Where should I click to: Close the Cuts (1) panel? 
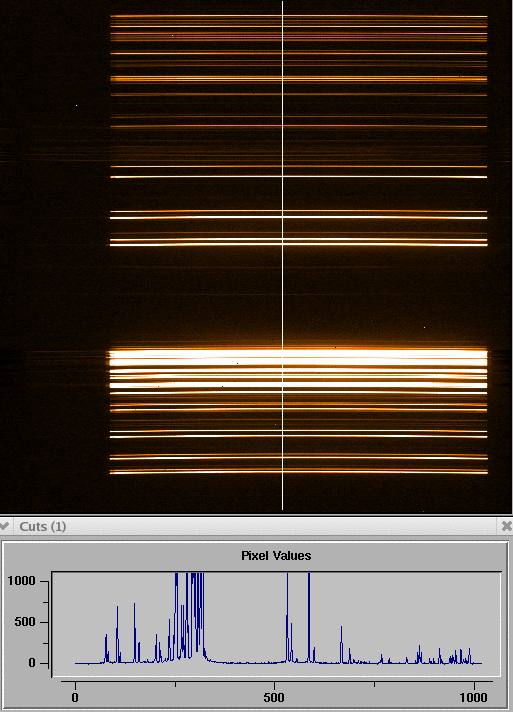(507, 526)
